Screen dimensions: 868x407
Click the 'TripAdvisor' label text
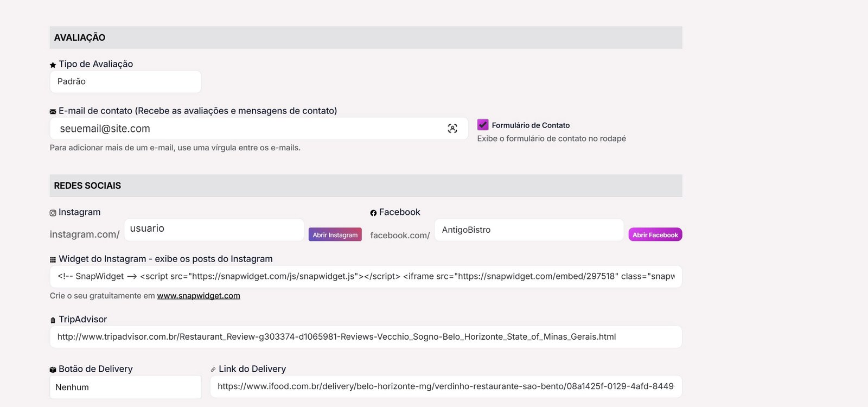tap(83, 320)
